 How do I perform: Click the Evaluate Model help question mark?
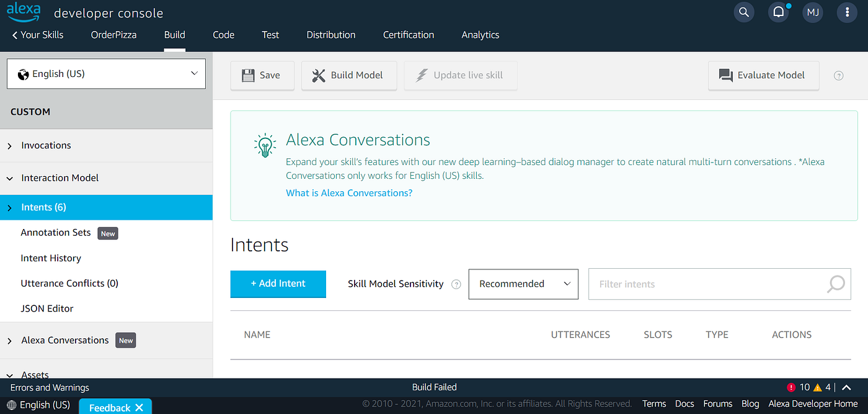(x=838, y=76)
